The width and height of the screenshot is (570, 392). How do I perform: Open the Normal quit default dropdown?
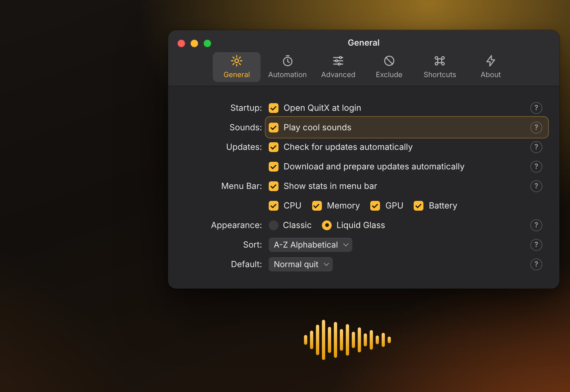coord(300,264)
